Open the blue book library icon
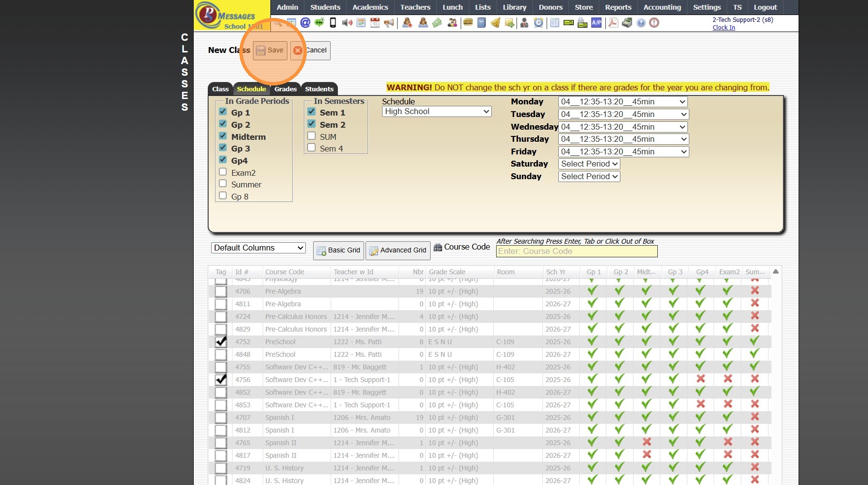Screen dimensions: 868x485 tap(482, 22)
